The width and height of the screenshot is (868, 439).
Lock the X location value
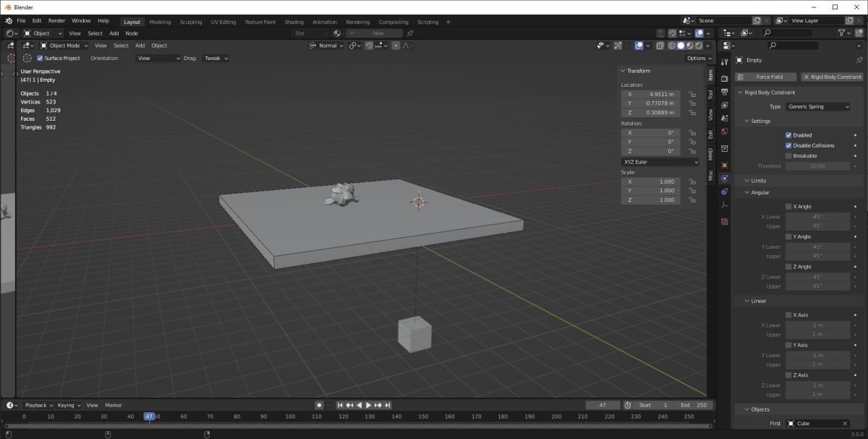pyautogui.click(x=692, y=94)
